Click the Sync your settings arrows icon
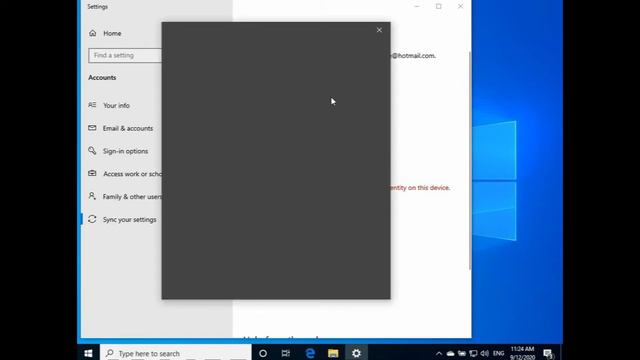Viewport: 640px width, 360px height. 92,219
